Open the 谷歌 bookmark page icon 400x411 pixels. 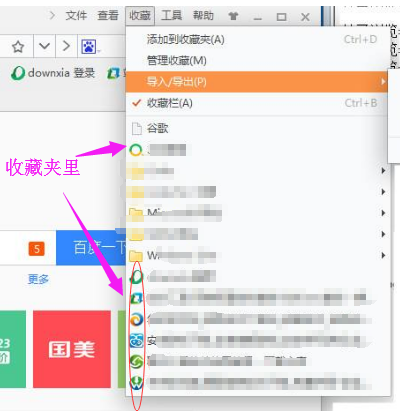tap(136, 128)
